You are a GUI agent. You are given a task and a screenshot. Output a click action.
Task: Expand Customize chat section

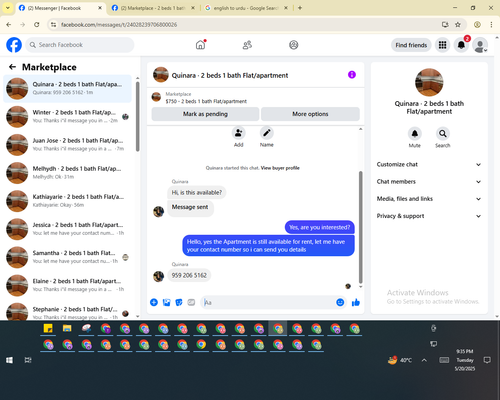(429, 164)
